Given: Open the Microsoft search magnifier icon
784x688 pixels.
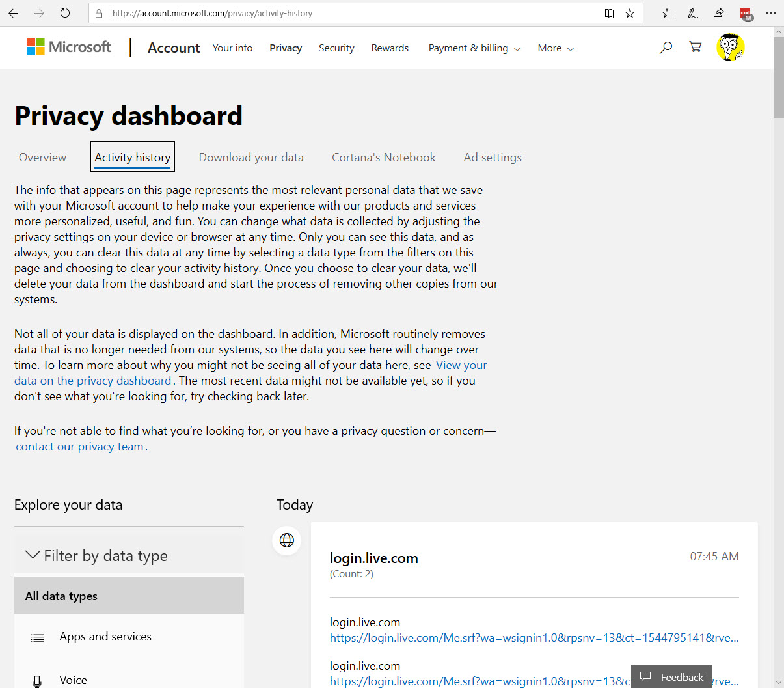Looking at the screenshot, I should [666, 48].
